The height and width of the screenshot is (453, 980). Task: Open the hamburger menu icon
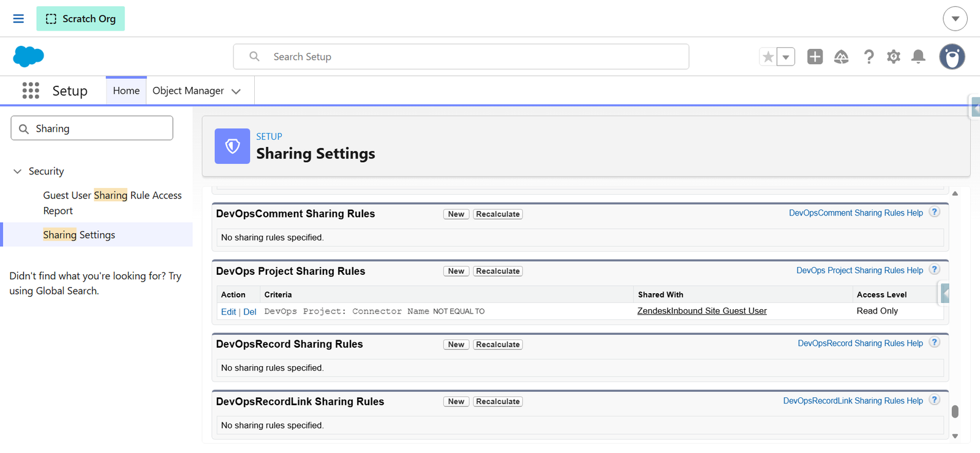pos(18,18)
